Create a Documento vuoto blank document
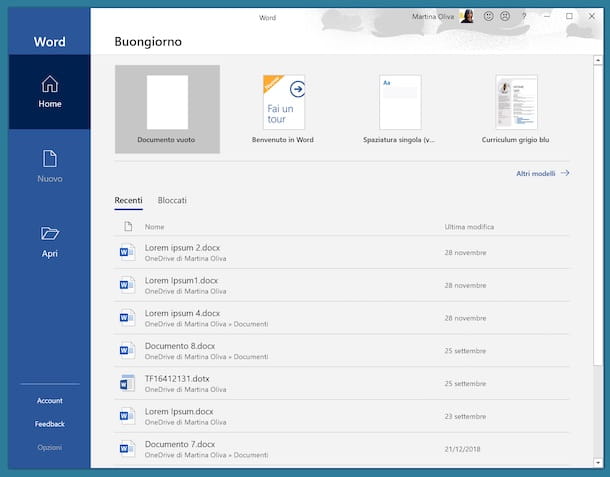The image size is (610, 477). [167, 108]
